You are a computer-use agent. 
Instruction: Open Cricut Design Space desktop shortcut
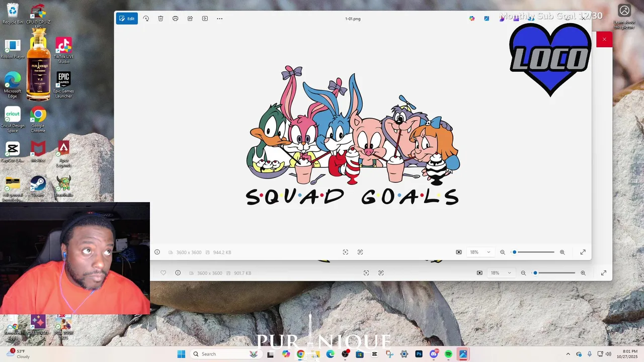coord(13,119)
